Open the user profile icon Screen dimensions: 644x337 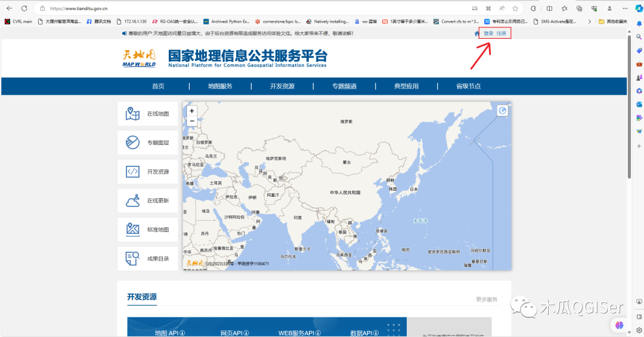(609, 8)
